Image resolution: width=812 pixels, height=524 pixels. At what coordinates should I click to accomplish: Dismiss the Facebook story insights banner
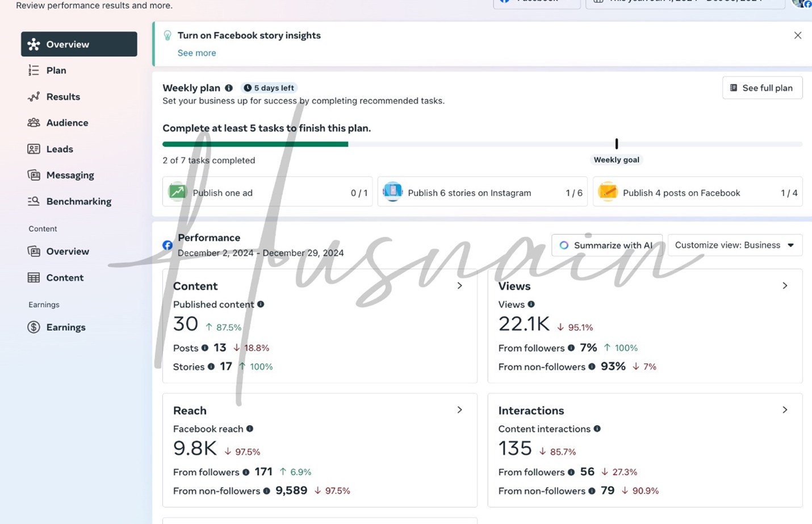[797, 35]
